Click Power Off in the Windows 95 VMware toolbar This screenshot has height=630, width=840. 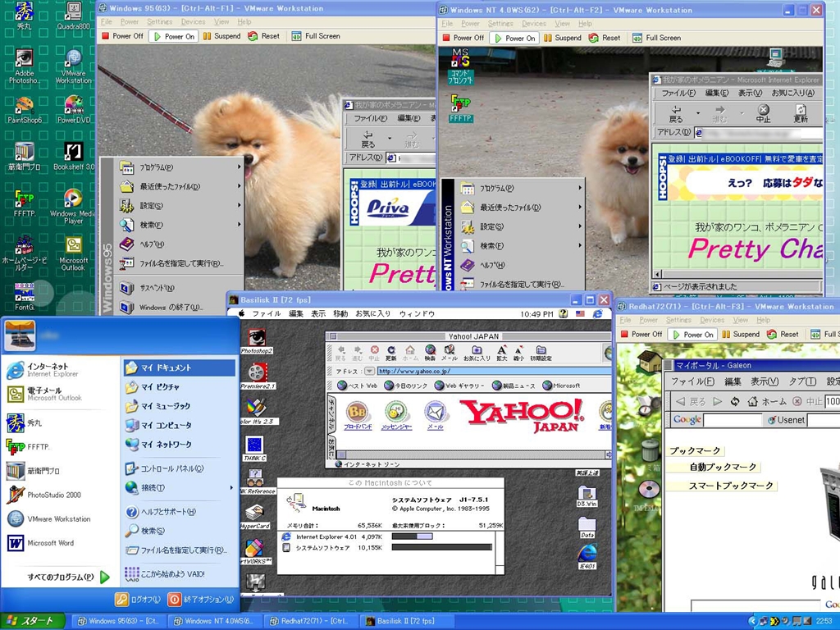[x=122, y=36]
